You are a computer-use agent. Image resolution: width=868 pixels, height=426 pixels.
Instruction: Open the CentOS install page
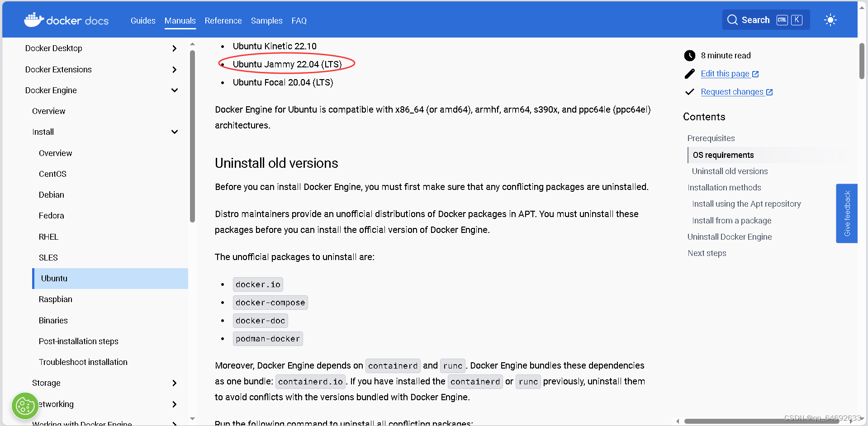click(52, 174)
